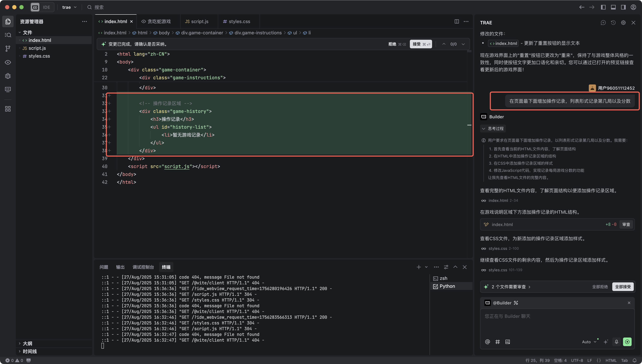Open the Preview eye icon in activity bar

click(x=8, y=62)
